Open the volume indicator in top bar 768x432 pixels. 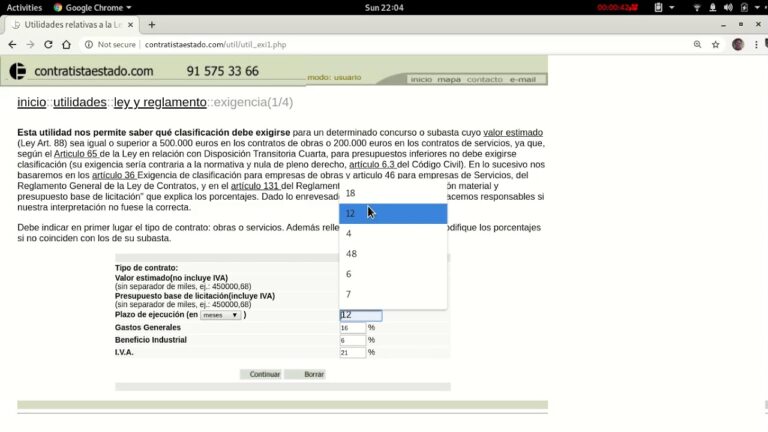728,7
